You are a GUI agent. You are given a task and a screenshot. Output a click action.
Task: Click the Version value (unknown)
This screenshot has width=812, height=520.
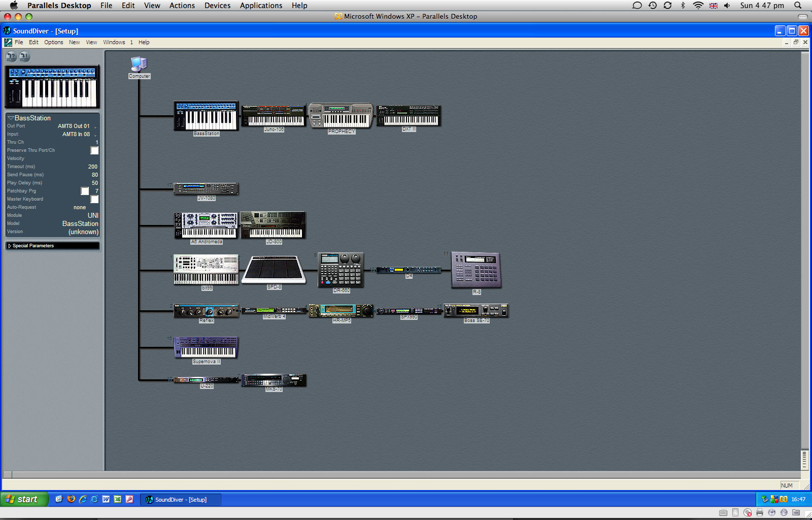pyautogui.click(x=84, y=232)
